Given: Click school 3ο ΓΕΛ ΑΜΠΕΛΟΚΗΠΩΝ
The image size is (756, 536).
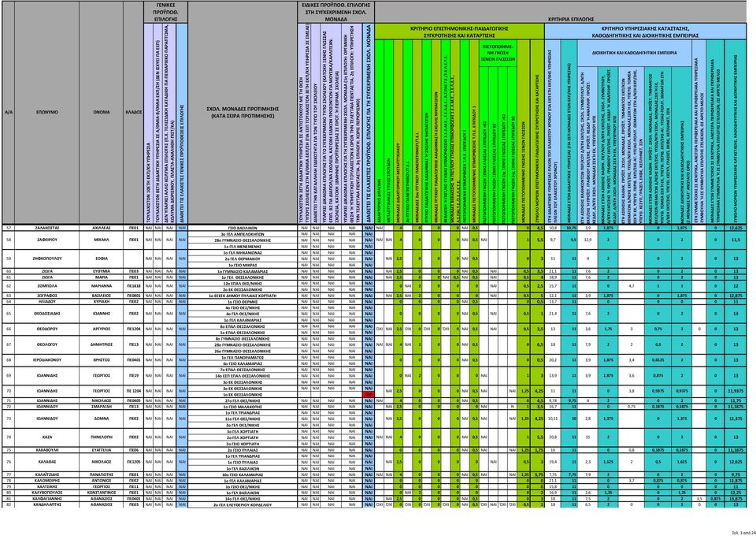Looking at the screenshot, I should pos(242,233).
